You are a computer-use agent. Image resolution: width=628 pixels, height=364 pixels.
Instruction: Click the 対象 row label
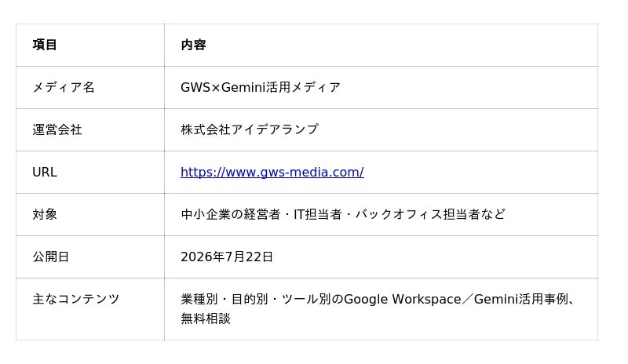[45, 214]
